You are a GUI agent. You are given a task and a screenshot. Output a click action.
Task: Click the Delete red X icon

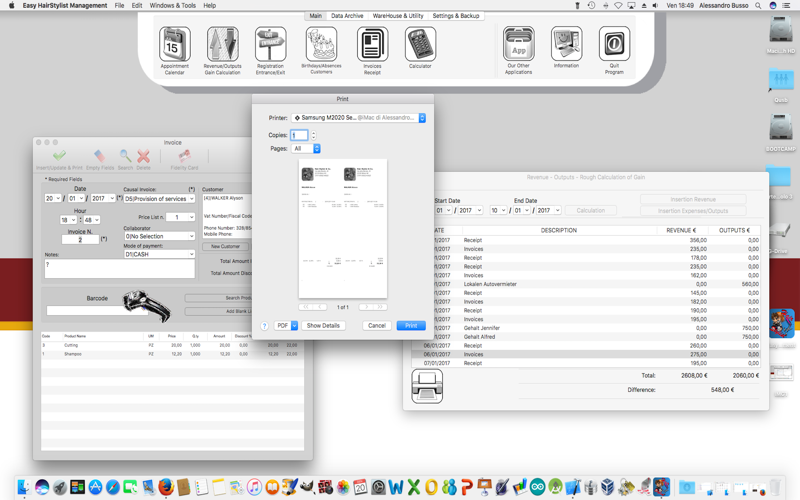coord(143,156)
